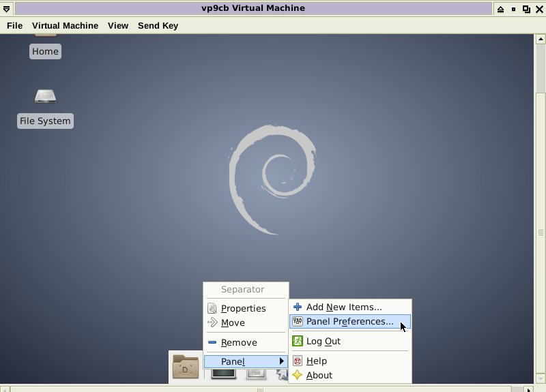This screenshot has width=546, height=392.
Task: Select Panel Preferences from the submenu
Action: (x=349, y=322)
